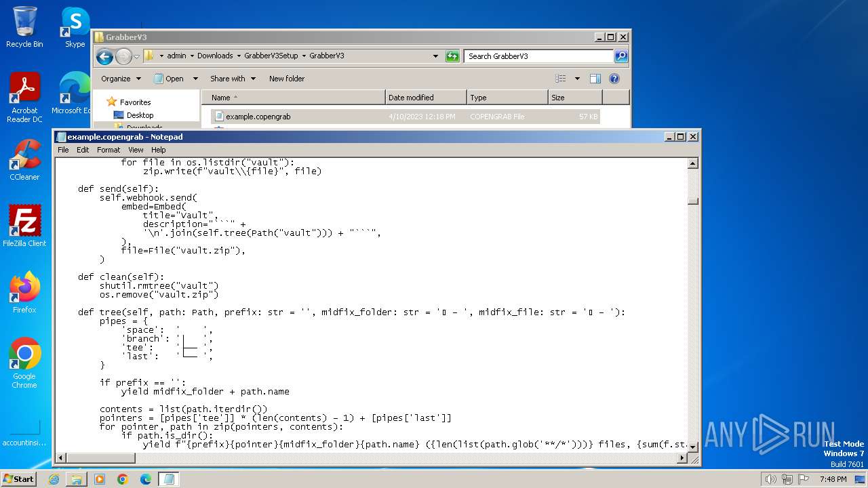This screenshot has height=488, width=868.
Task: Open Windows Media Player taskbar icon
Action: click(x=100, y=479)
